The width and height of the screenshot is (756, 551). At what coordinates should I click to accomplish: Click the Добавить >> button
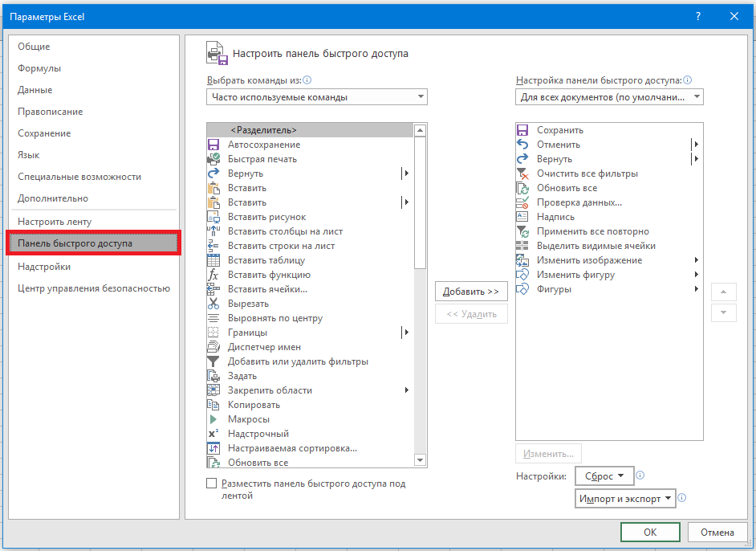pyautogui.click(x=471, y=292)
